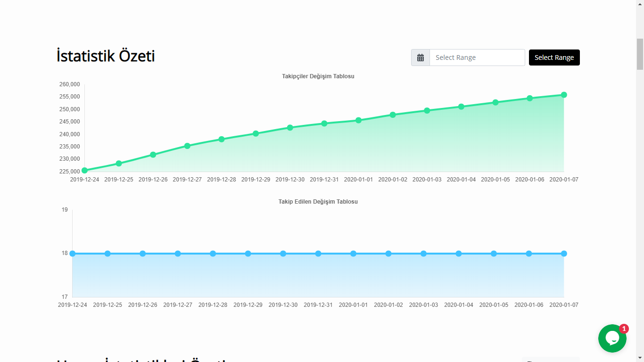The image size is (644, 362).
Task: Select the last green point, 2020-01-07
Action: click(x=564, y=95)
